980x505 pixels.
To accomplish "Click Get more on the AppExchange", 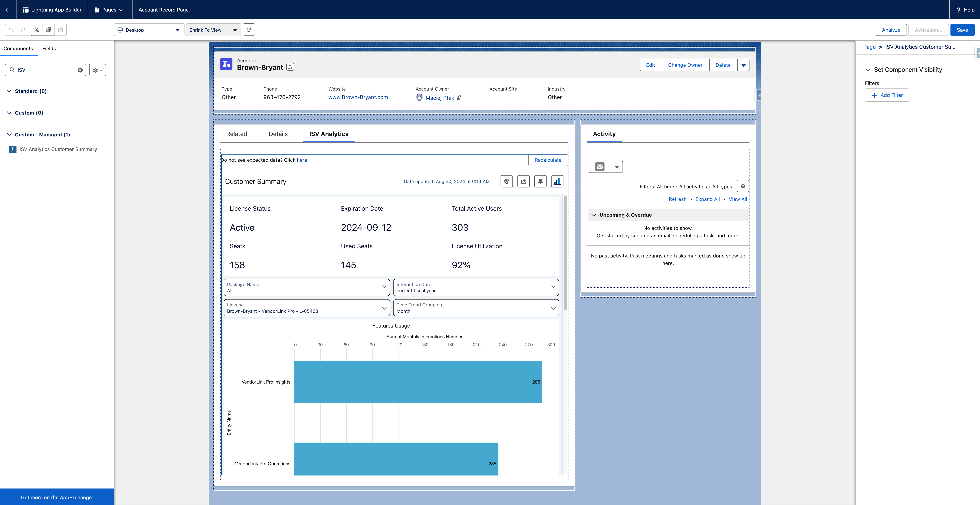I will [x=56, y=497].
